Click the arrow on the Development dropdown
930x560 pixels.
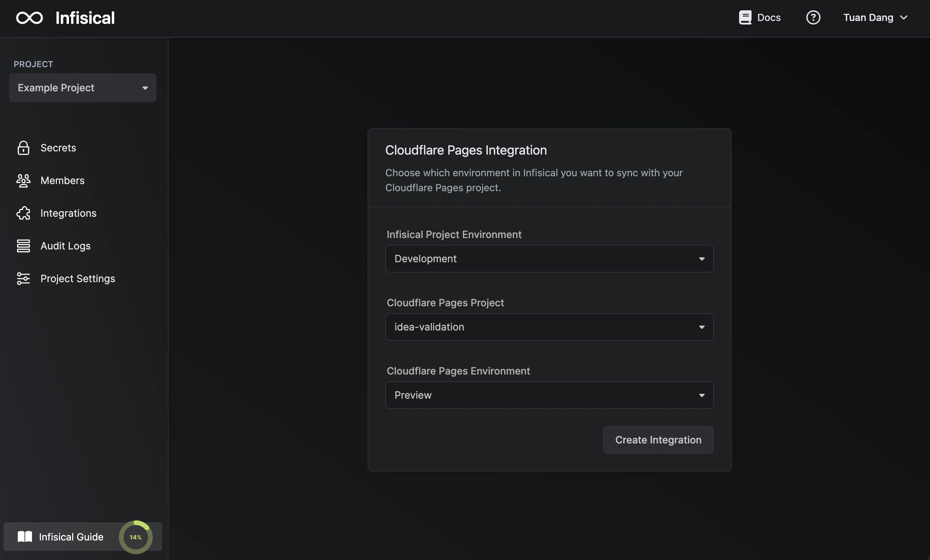(702, 259)
